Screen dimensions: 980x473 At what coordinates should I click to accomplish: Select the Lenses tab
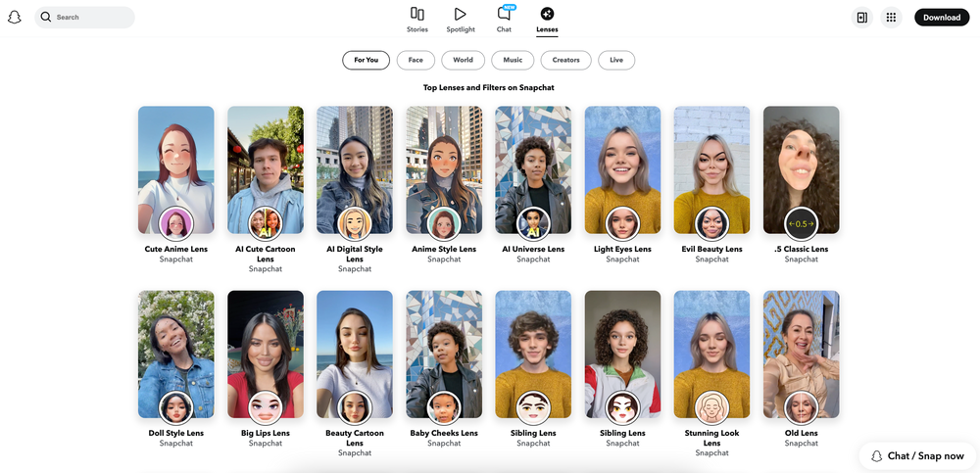pyautogui.click(x=547, y=20)
